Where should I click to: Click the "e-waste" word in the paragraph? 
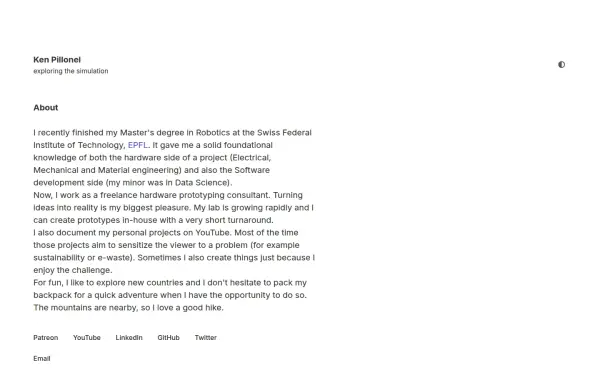(x=114, y=258)
